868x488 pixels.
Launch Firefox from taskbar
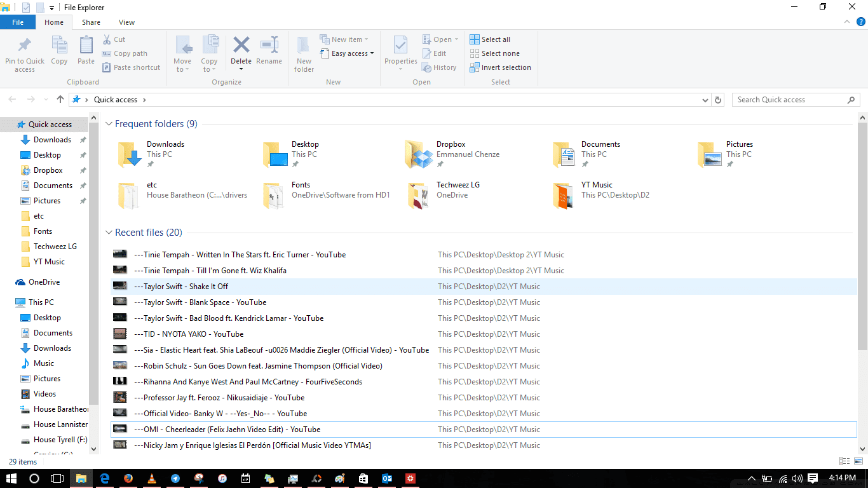(x=128, y=478)
